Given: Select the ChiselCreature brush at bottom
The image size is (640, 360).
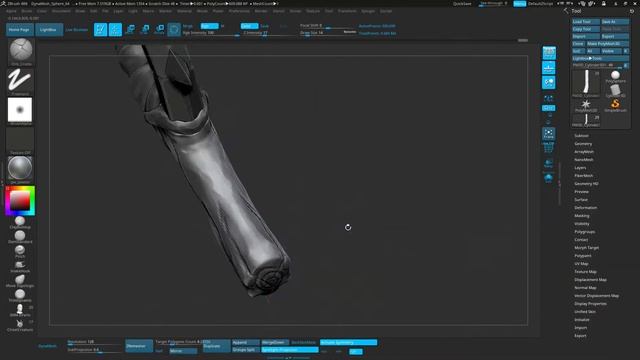Looking at the screenshot, I should 20,325.
